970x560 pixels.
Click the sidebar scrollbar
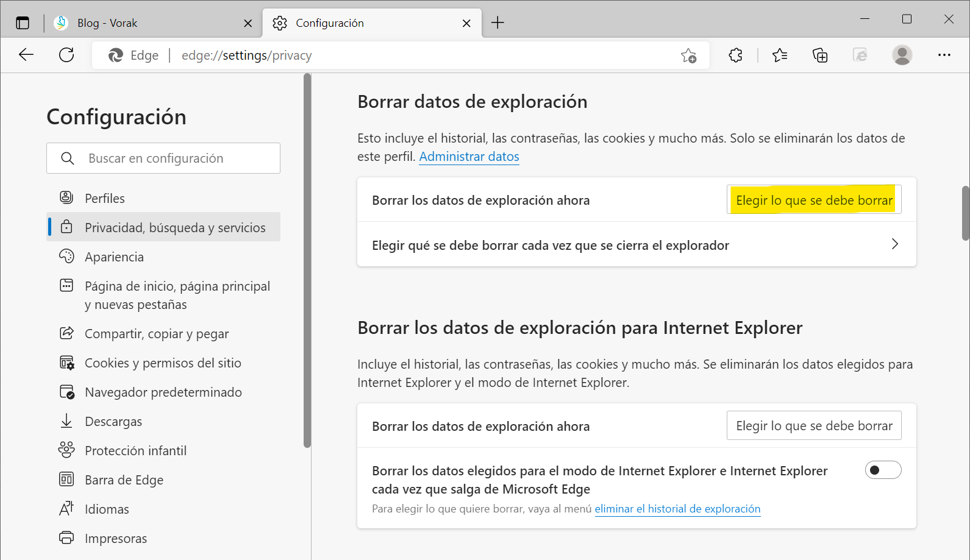tap(307, 261)
